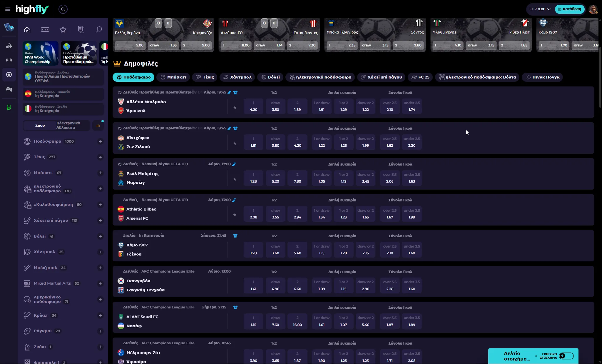
Task: Select over 3.5 odds 2.06 Ρεάλ Μαδρίτης match
Action: 390,178
